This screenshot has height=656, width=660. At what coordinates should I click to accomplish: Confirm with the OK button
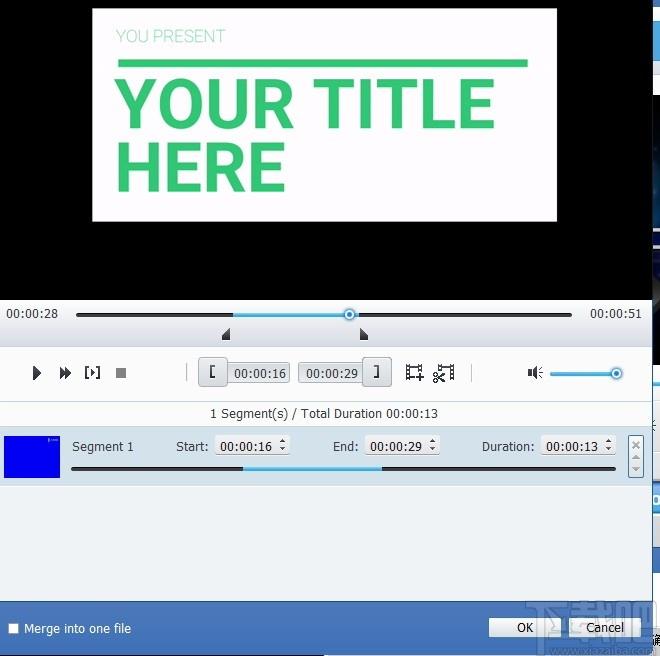525,628
